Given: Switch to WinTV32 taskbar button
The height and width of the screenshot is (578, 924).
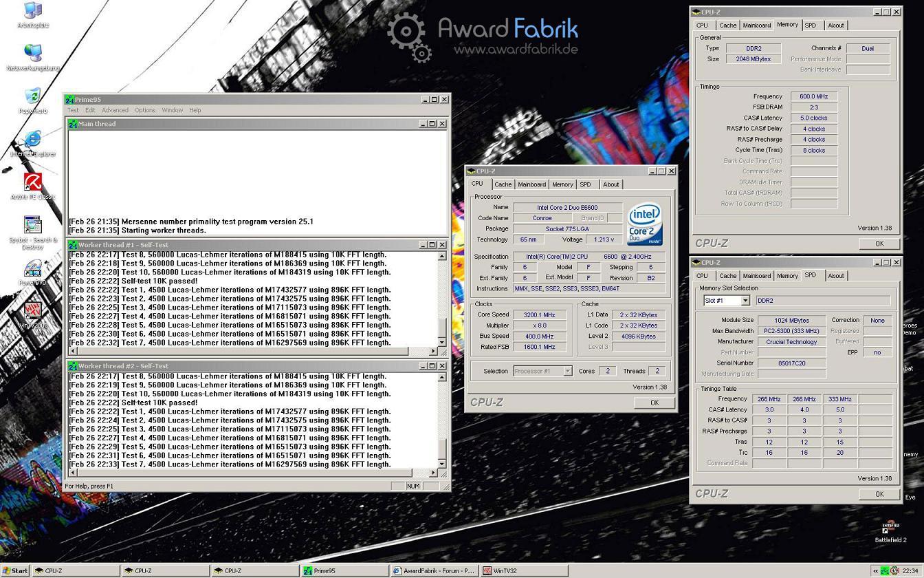Looking at the screenshot, I should tap(525, 570).
